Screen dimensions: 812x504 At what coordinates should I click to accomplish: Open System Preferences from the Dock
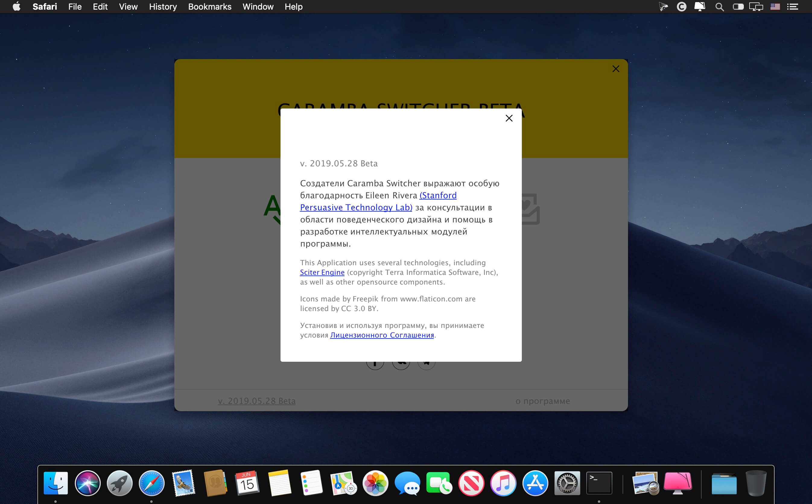point(567,483)
